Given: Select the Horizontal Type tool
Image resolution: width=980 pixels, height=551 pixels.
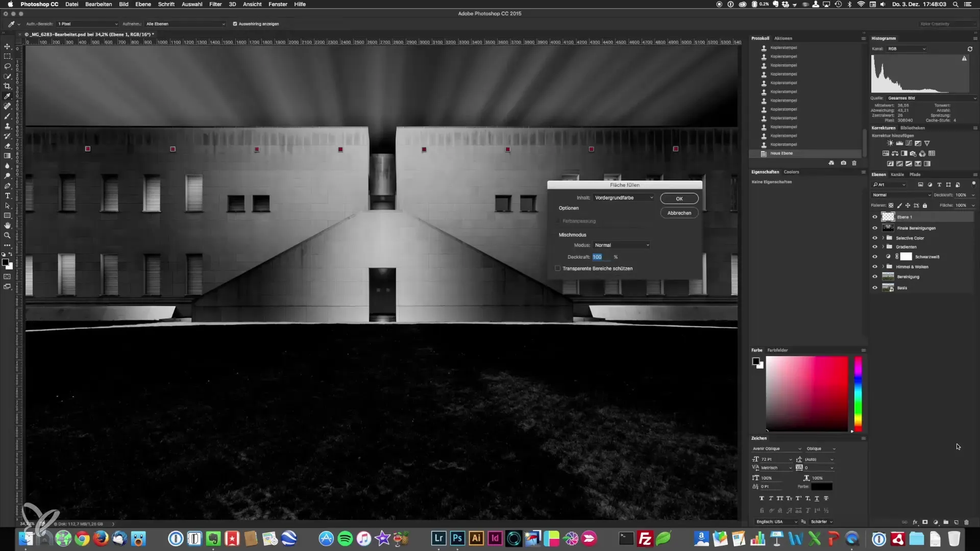Looking at the screenshot, I should (x=7, y=196).
